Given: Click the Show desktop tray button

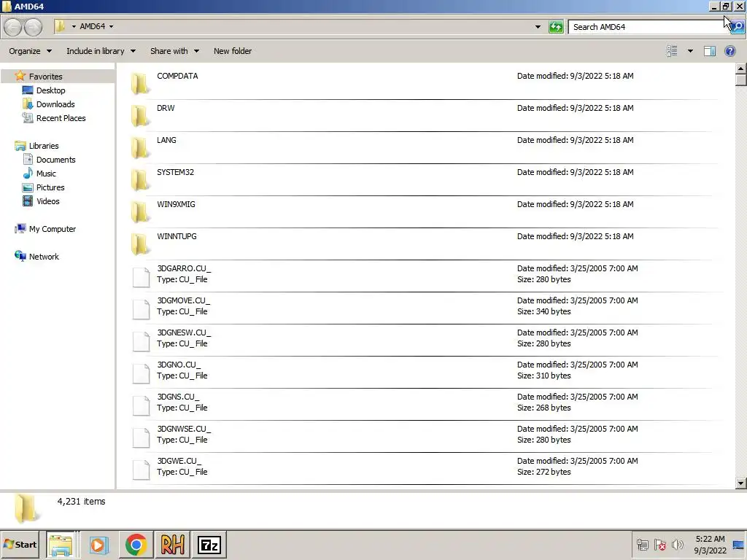Looking at the screenshot, I should tap(739, 544).
